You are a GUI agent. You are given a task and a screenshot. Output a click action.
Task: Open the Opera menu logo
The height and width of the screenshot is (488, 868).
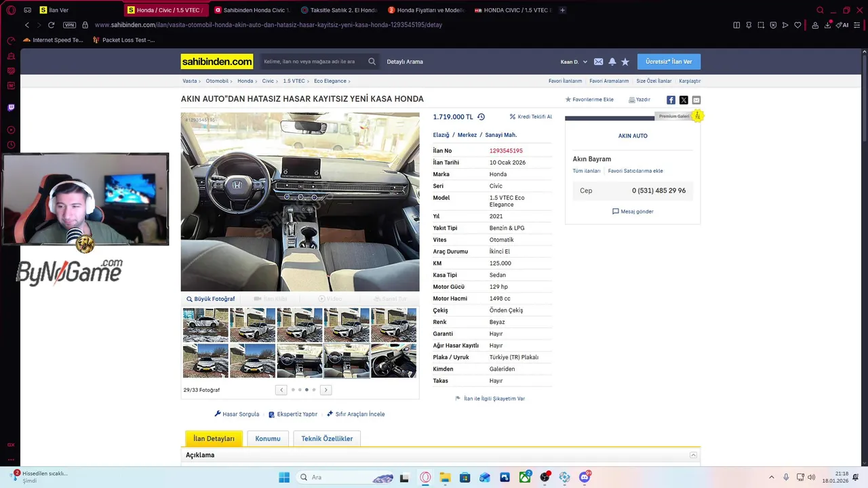pyautogui.click(x=11, y=10)
